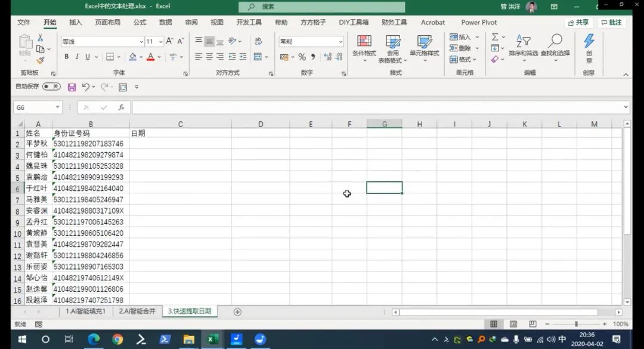Image resolution: width=644 pixels, height=349 pixels.
Task: Click the 共享 (Share) button
Action: pos(578,23)
